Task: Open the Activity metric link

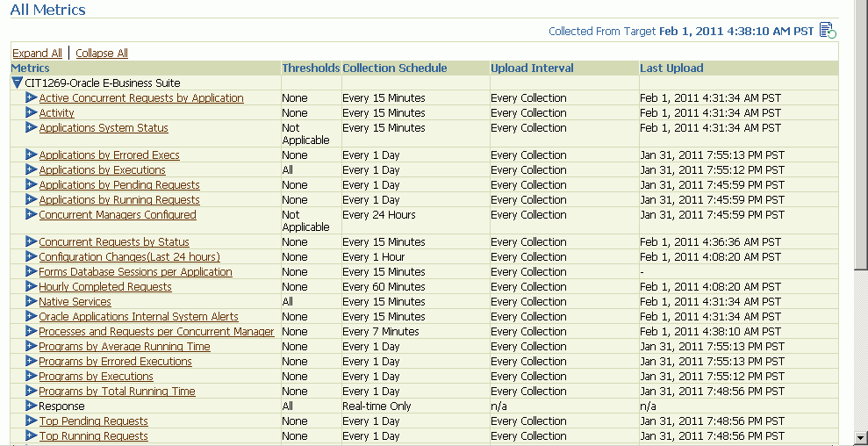Action: [56, 113]
